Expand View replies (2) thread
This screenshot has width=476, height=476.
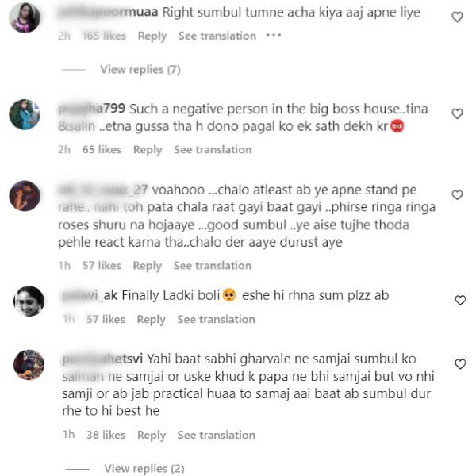(144, 468)
